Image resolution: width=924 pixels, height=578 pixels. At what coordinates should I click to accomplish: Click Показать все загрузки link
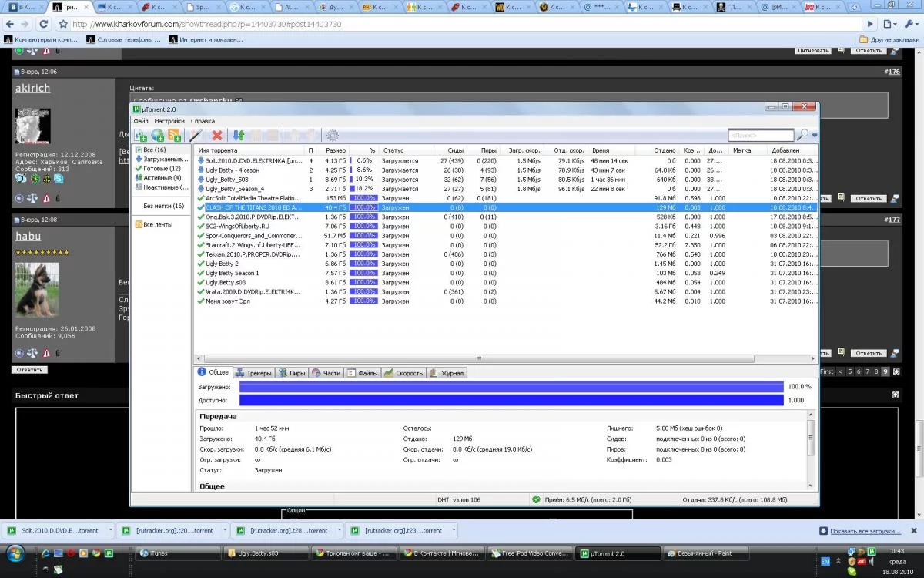[x=865, y=531]
